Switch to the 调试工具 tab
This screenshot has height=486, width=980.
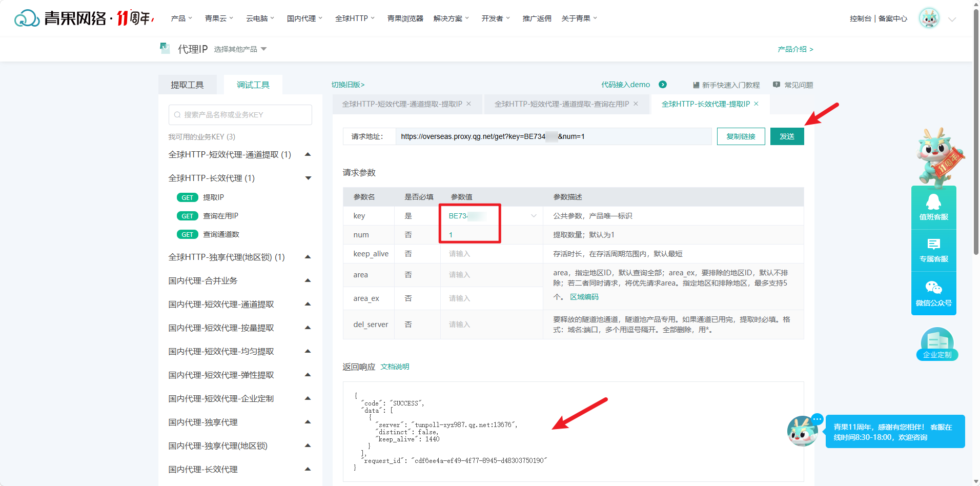(x=253, y=85)
